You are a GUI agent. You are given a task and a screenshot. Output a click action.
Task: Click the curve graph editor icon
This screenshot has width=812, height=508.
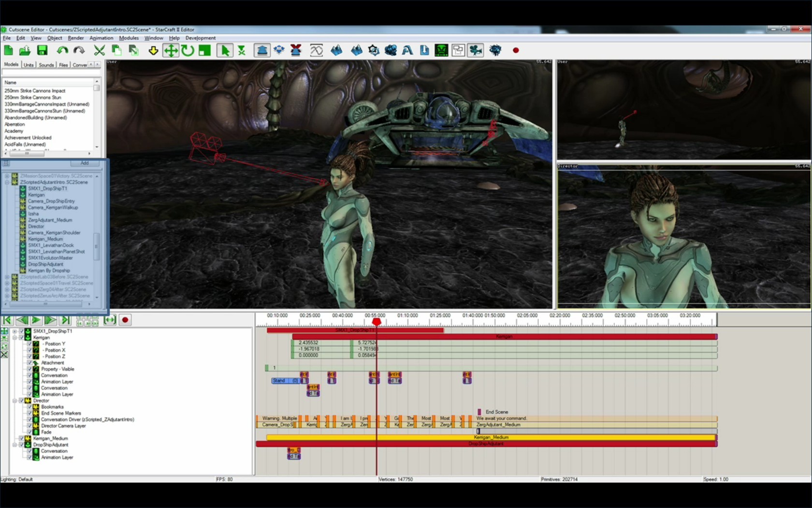point(316,50)
